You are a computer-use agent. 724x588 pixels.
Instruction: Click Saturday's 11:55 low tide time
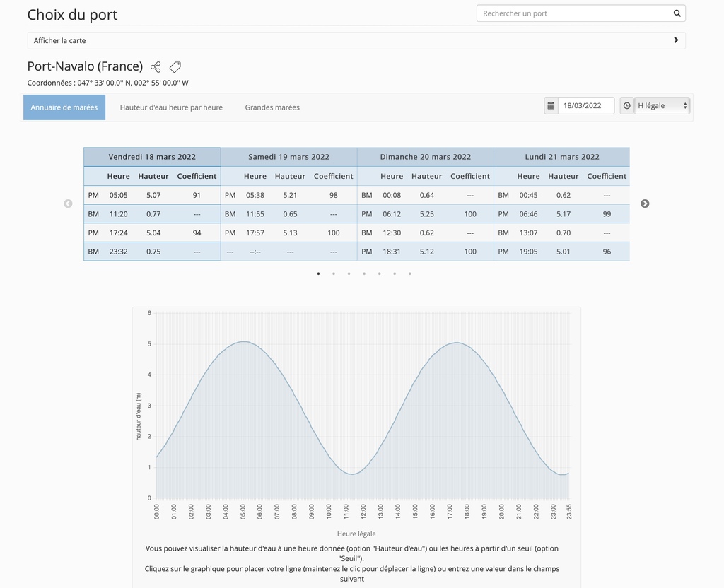[x=255, y=214]
